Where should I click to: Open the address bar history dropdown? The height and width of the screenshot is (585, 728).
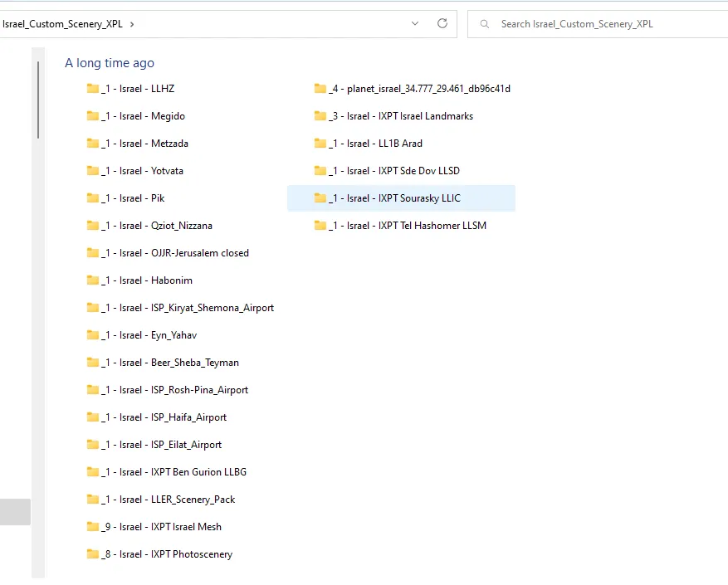coord(415,23)
